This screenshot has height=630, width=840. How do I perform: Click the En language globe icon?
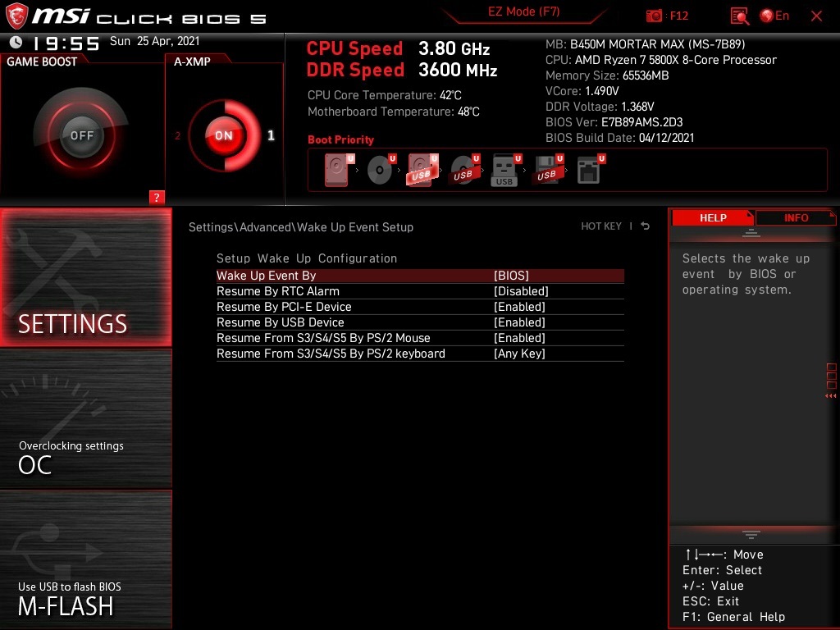pos(766,15)
